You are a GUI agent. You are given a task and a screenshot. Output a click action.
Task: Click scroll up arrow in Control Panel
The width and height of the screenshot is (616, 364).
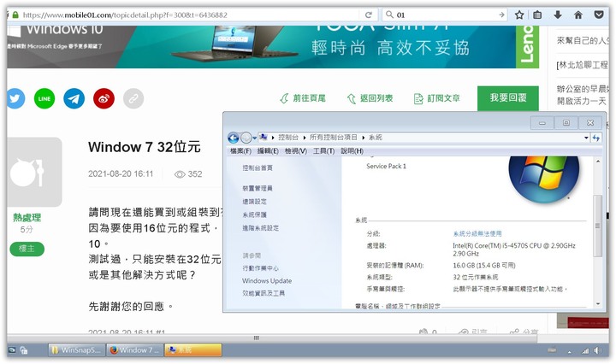597,161
